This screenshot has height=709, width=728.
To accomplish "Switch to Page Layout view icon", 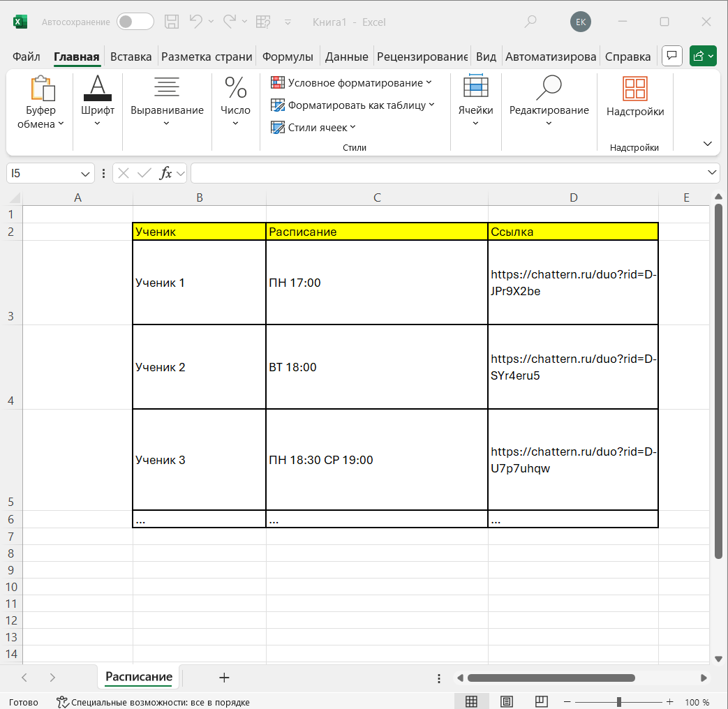I will [507, 701].
